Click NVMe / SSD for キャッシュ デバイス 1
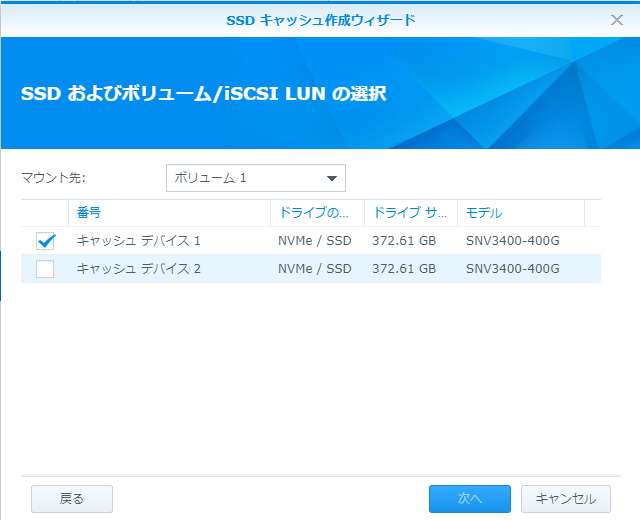Screen dimensions: 640x520 pos(315,241)
